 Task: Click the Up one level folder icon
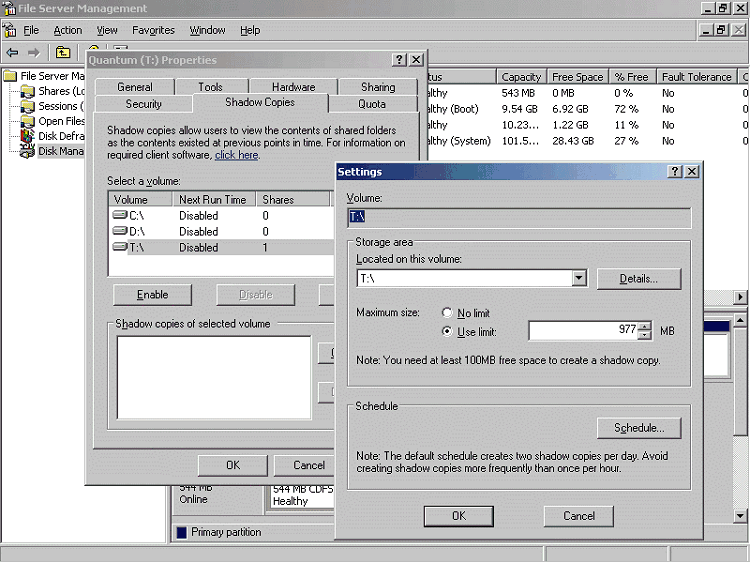(63, 52)
